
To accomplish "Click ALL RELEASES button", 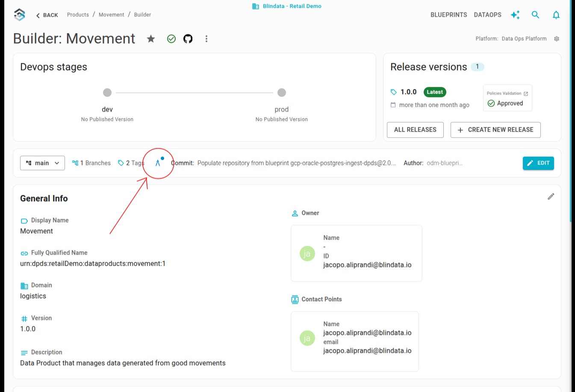I will (x=415, y=130).
